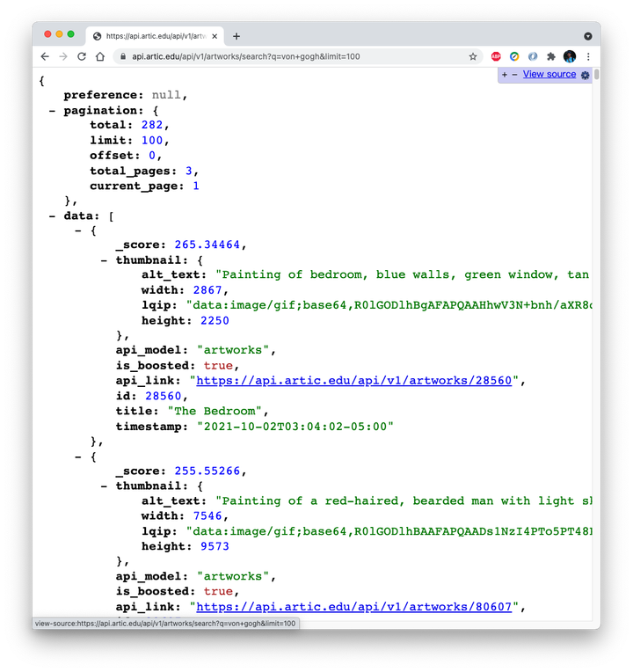Open a new browser tab
This screenshot has height=672, width=633.
pyautogui.click(x=236, y=36)
